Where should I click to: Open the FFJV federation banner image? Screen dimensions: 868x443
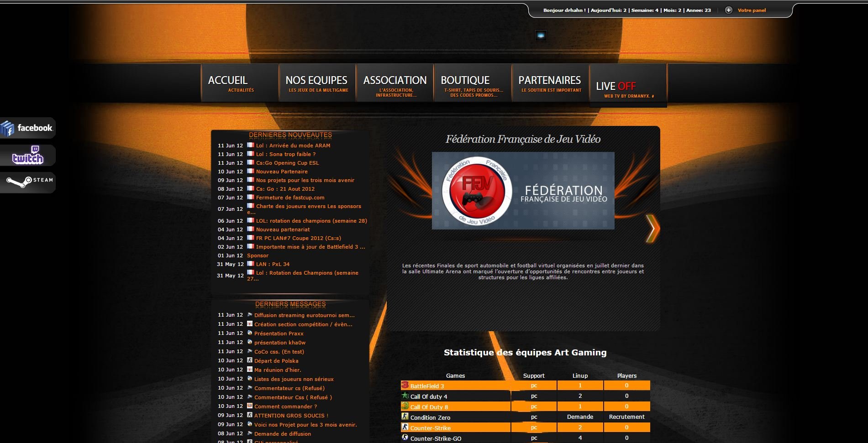[x=523, y=191]
